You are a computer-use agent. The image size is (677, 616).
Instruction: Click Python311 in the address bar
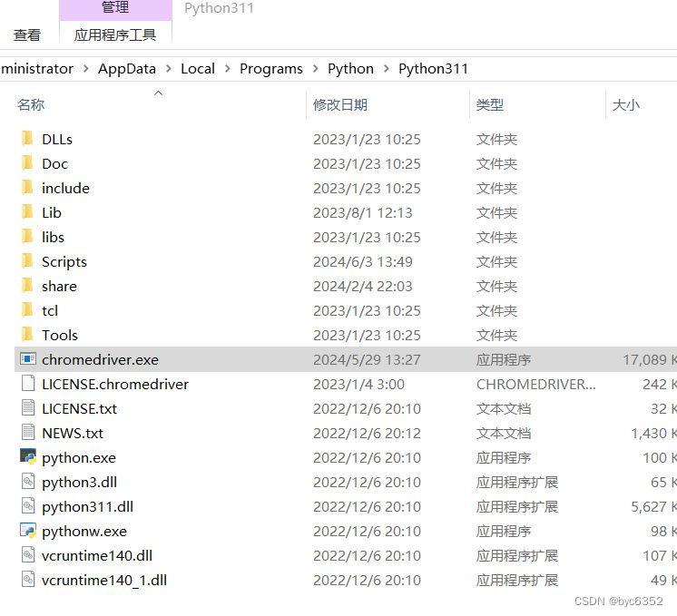coord(433,69)
